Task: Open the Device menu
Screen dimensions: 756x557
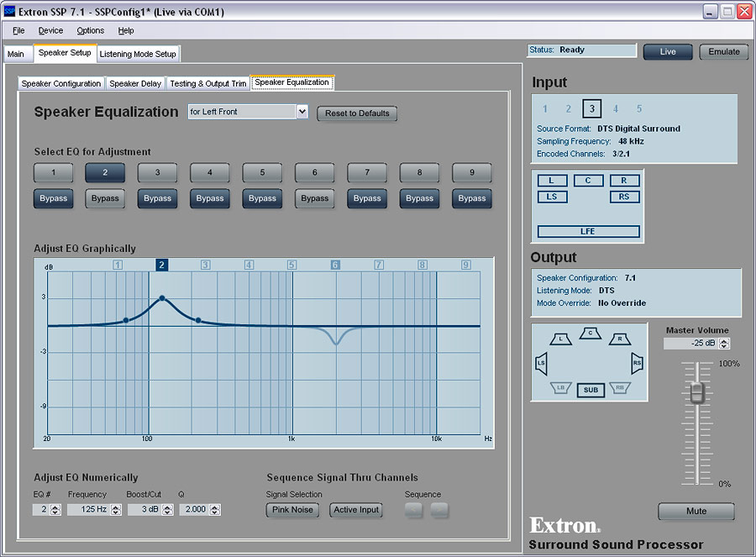Action: (50, 30)
